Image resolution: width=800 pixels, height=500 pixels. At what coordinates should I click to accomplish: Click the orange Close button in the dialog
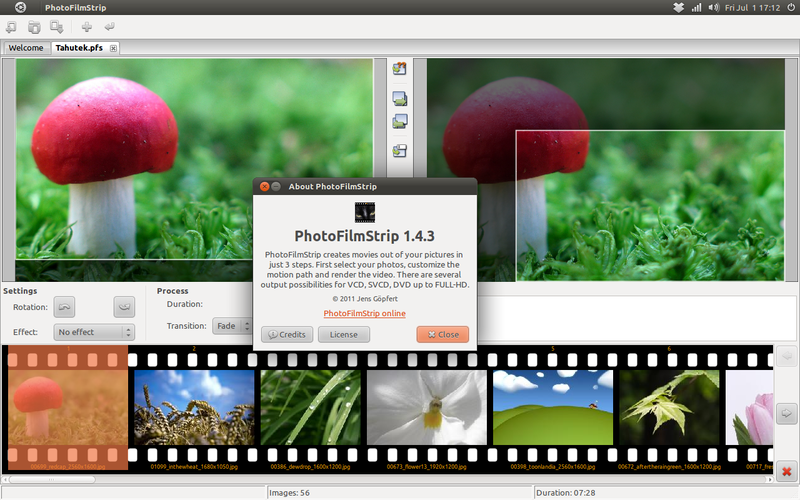pos(442,335)
